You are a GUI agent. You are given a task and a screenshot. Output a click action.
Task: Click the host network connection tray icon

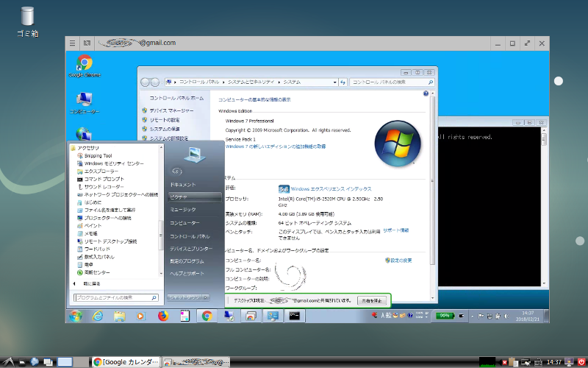coord(526,362)
